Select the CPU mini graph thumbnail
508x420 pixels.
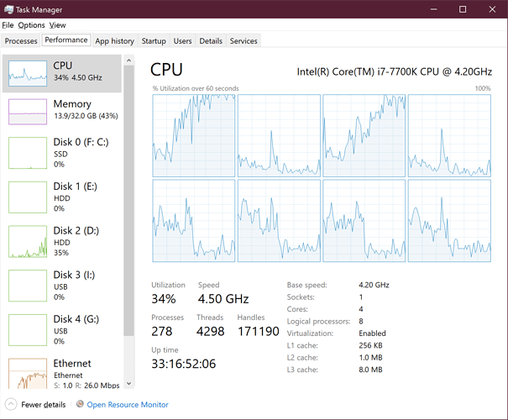tap(28, 74)
